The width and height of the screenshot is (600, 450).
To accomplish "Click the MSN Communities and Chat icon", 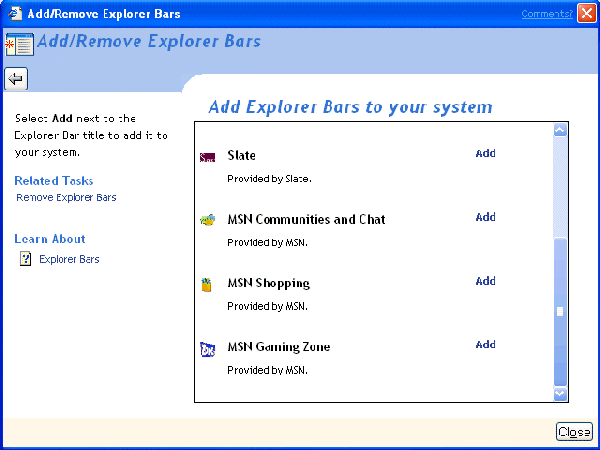I will point(207,220).
